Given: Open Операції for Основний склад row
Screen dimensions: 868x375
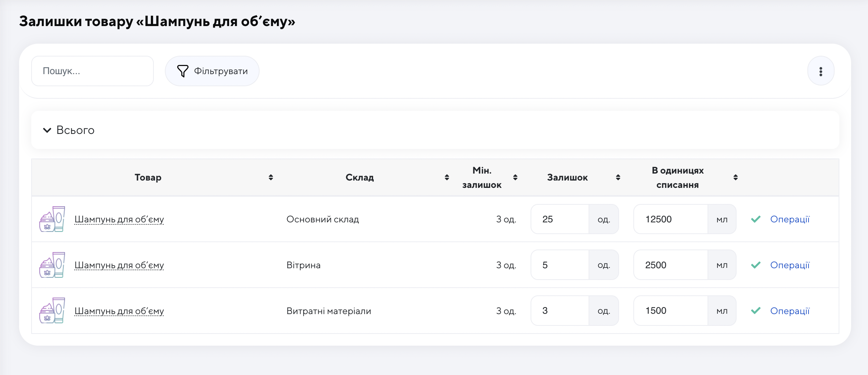Looking at the screenshot, I should 790,219.
